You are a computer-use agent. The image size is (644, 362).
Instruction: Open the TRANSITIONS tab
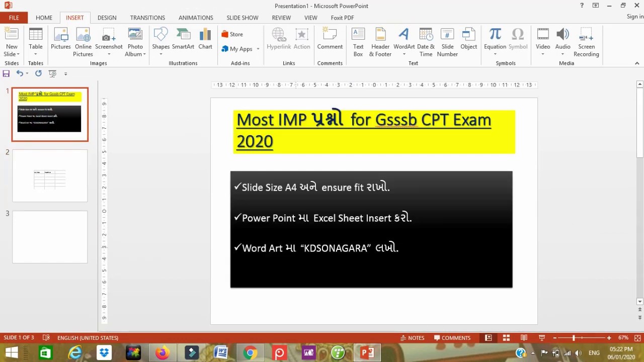(x=147, y=18)
